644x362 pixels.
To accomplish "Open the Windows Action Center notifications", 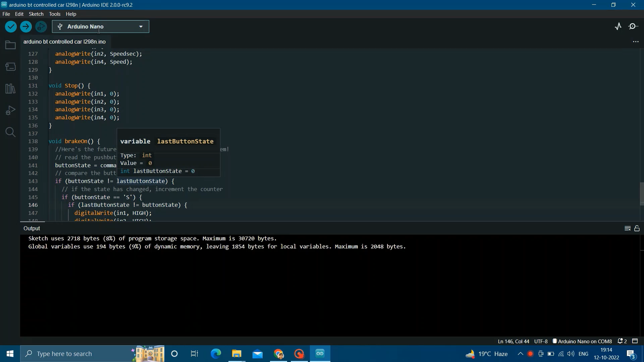I will click(x=632, y=354).
